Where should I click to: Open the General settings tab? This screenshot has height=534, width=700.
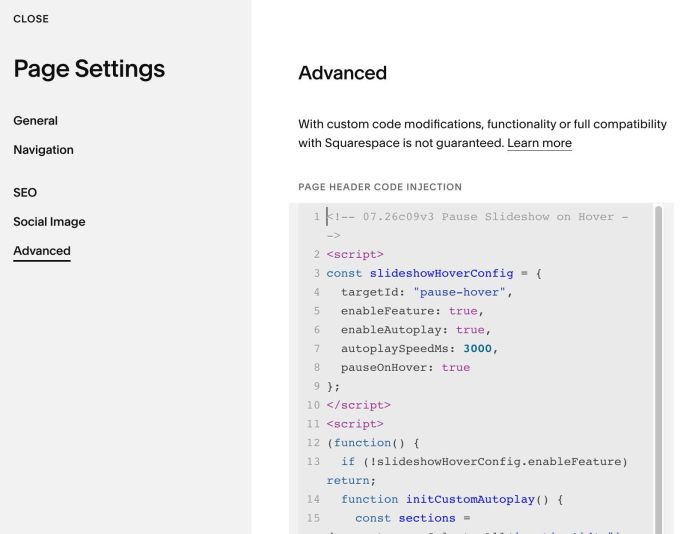tap(35, 121)
